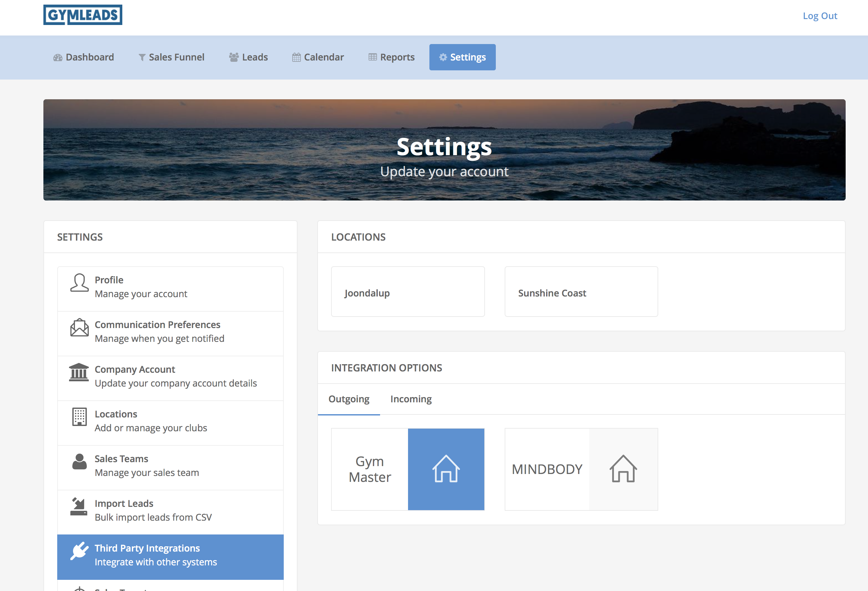
Task: Click the Import Leads download icon
Action: tap(79, 506)
